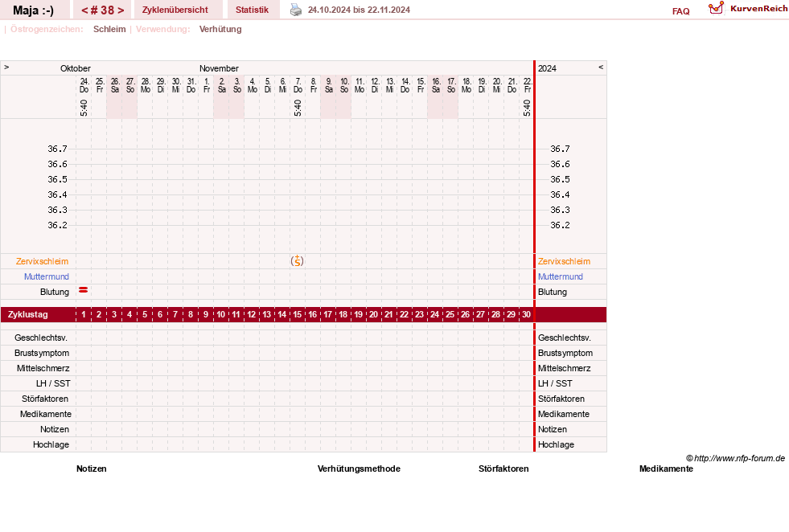Click the right Hochlage row label

coord(556,444)
